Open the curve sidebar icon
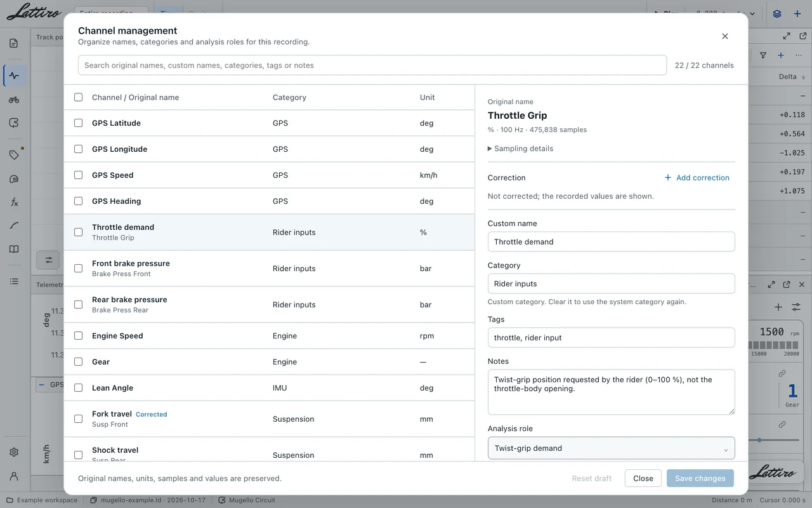Image resolution: width=812 pixels, height=508 pixels. (x=14, y=225)
